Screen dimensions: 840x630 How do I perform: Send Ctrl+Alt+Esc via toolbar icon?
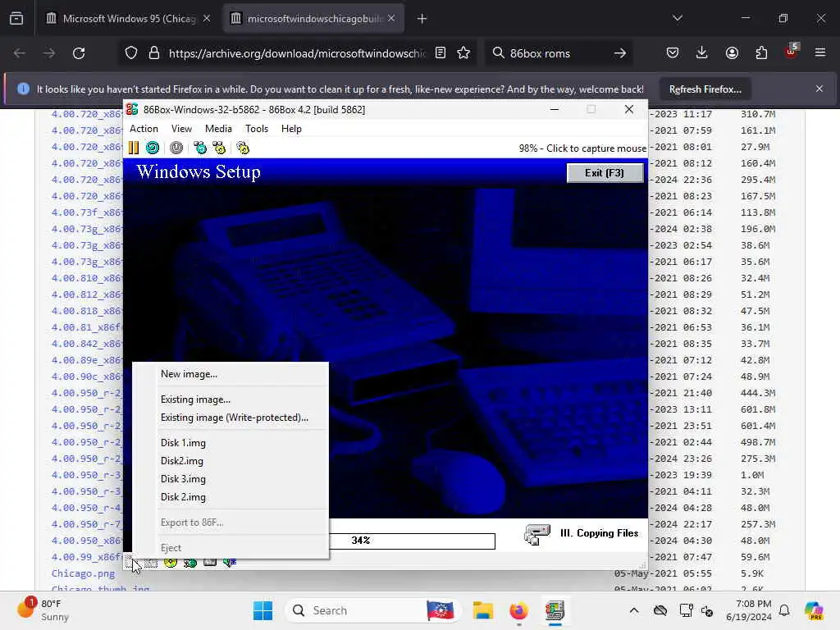tap(219, 148)
